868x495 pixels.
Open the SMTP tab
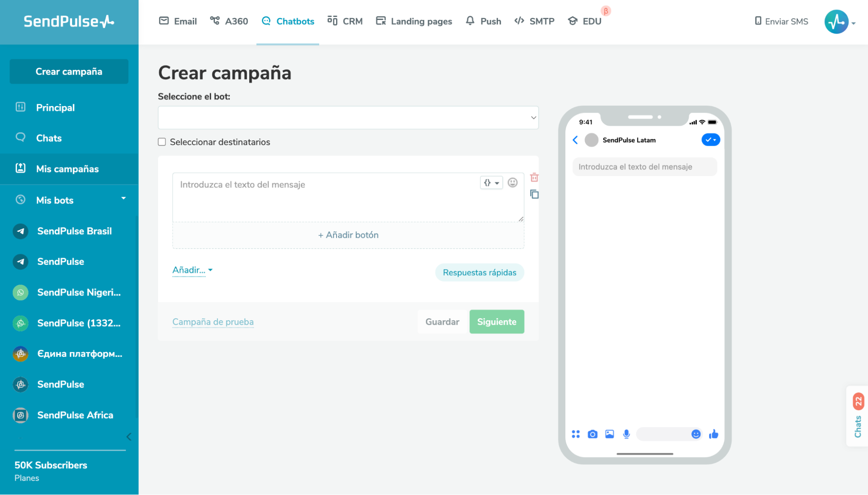coord(535,21)
